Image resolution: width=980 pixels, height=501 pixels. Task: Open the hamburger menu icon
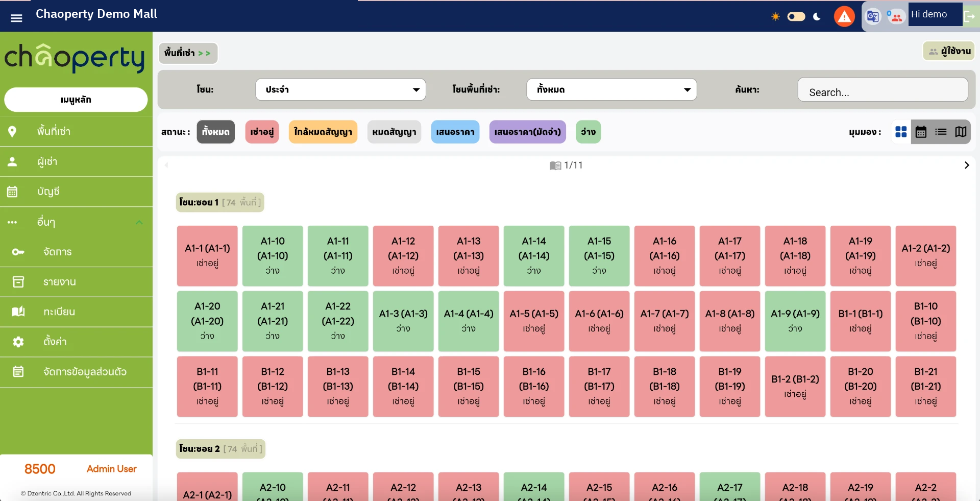16,18
